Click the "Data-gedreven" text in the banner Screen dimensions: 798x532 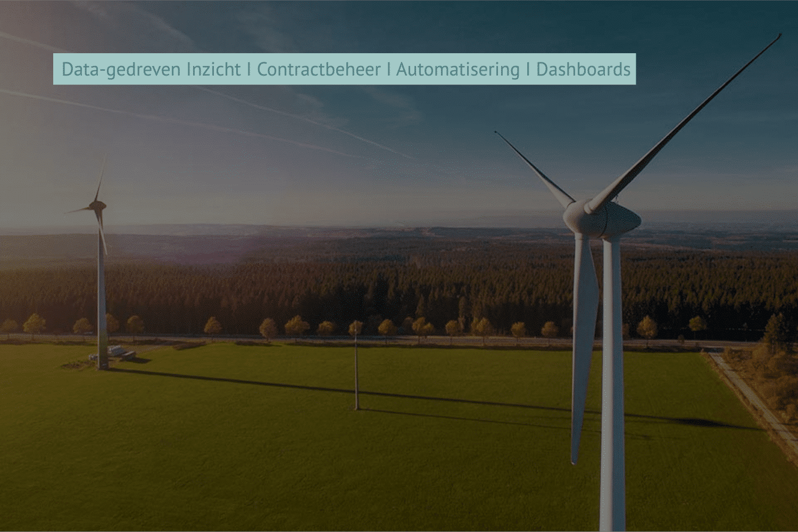click(x=121, y=69)
